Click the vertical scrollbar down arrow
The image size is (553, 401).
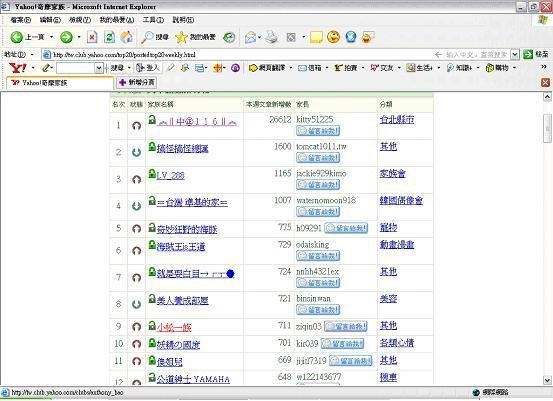pyautogui.click(x=547, y=380)
